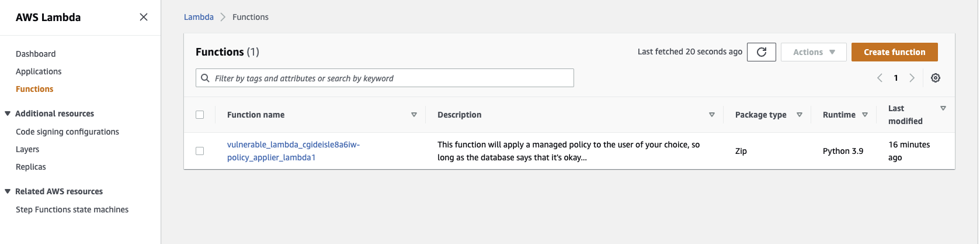Click the Runtime column header
This screenshot has height=244, width=980.
click(x=839, y=115)
